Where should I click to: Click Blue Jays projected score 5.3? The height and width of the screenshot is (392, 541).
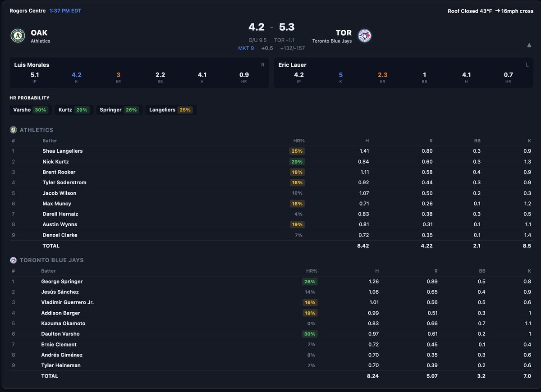tap(287, 27)
